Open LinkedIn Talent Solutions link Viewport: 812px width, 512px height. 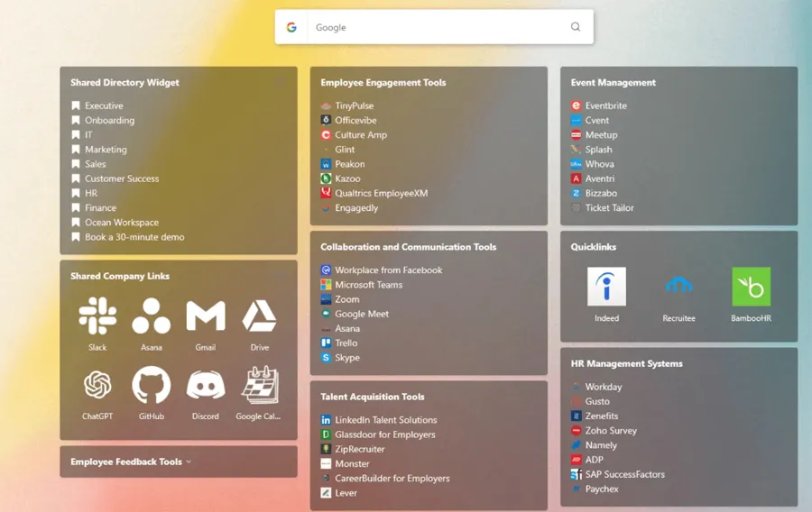[385, 420]
